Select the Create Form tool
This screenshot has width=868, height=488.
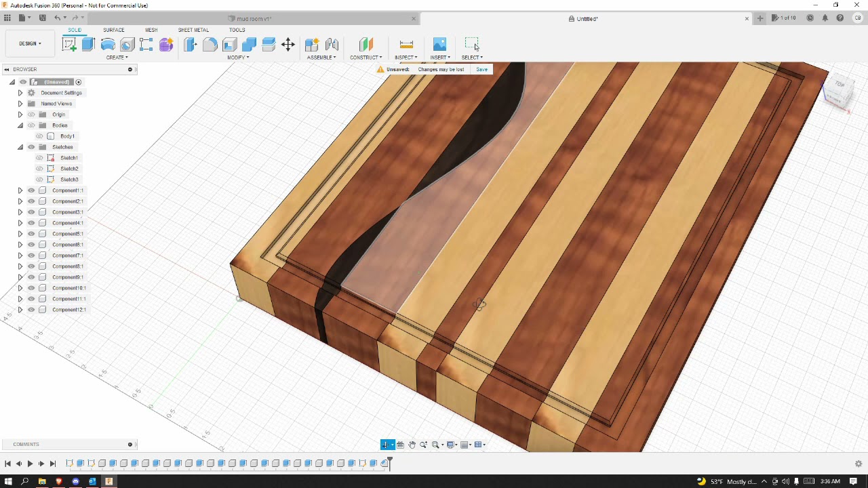tap(166, 45)
